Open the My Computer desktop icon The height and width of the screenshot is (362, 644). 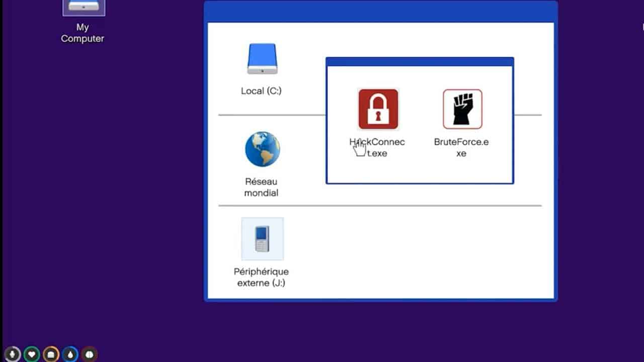84,7
